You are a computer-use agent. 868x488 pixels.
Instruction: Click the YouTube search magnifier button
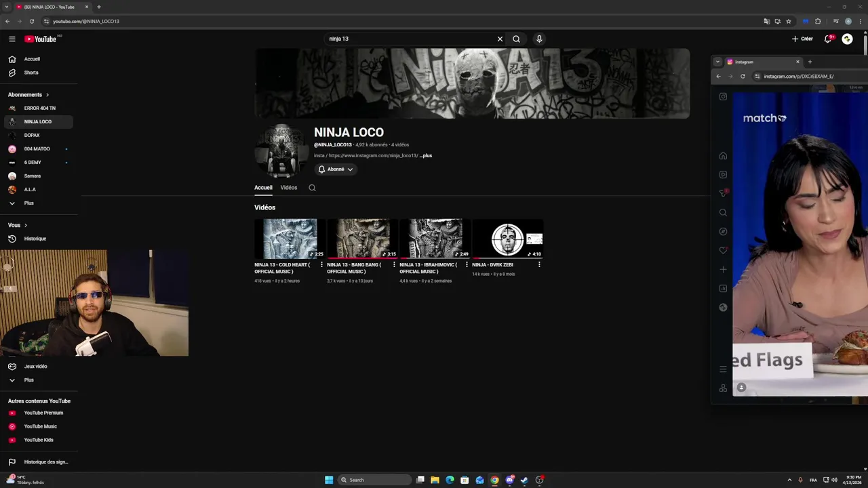[x=516, y=39]
